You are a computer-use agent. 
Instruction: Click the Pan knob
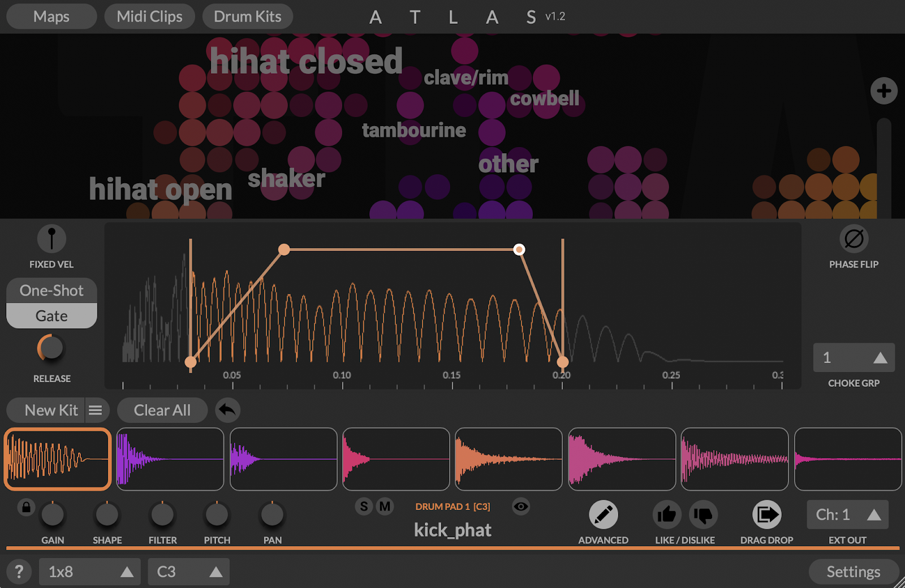pyautogui.click(x=272, y=515)
